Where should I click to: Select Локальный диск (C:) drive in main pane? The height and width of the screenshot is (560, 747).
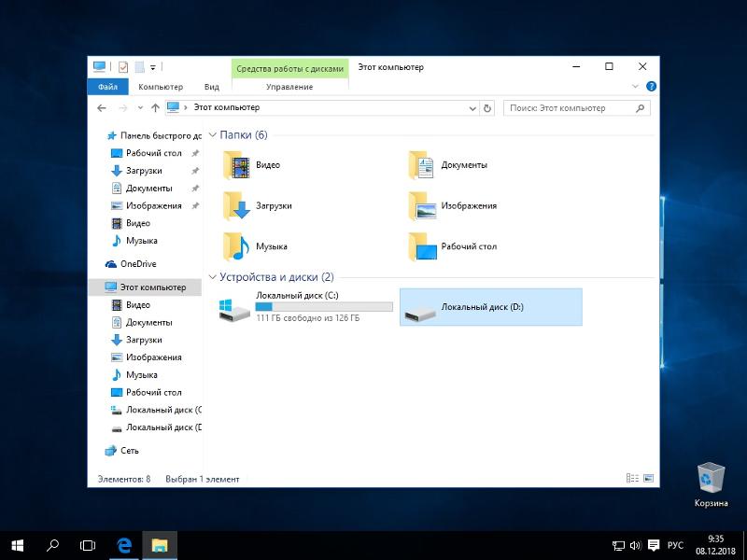(x=306, y=307)
